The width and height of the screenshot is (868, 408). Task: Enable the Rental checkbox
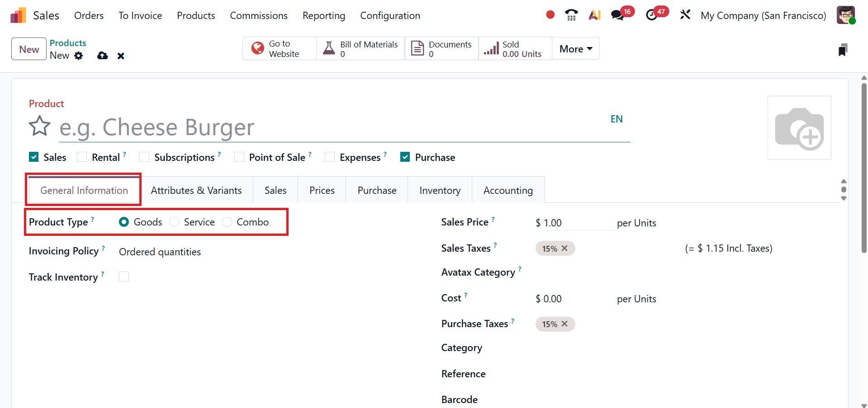(x=82, y=157)
